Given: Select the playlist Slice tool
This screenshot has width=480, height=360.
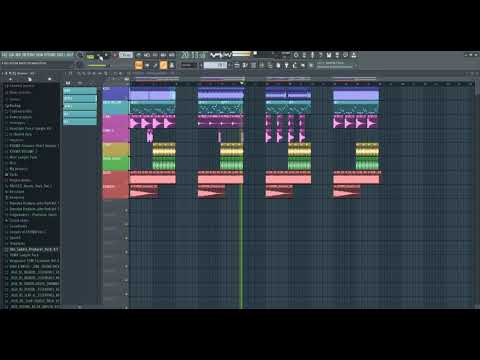Looking at the screenshot, I should tap(105, 73).
